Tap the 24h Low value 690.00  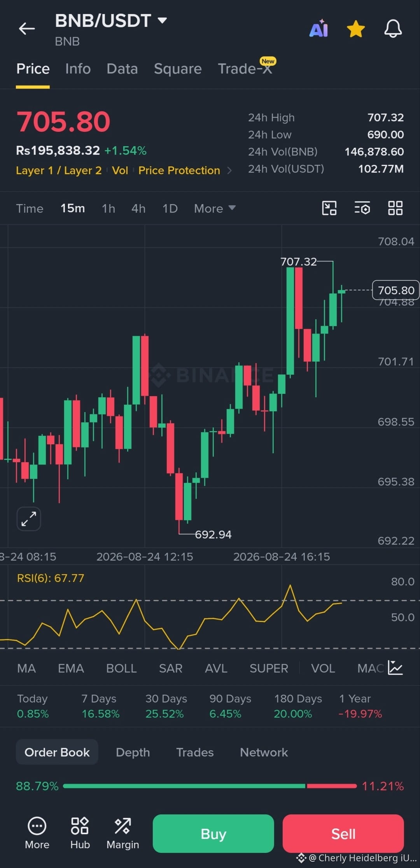[x=385, y=134]
